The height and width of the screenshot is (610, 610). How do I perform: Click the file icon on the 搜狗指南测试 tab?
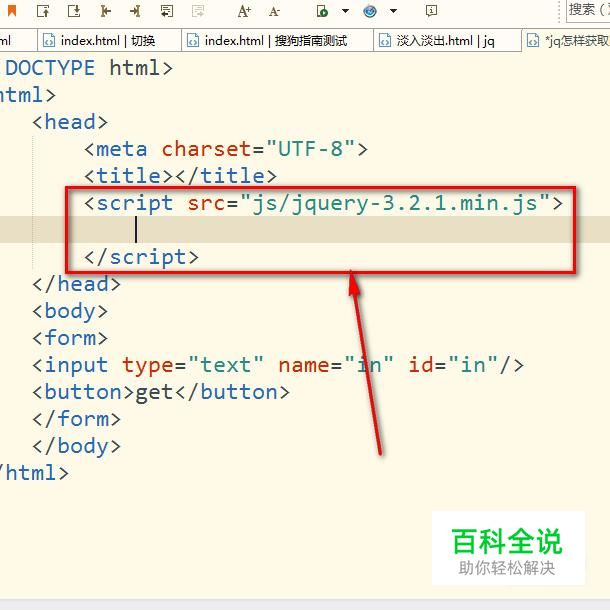pos(193,40)
